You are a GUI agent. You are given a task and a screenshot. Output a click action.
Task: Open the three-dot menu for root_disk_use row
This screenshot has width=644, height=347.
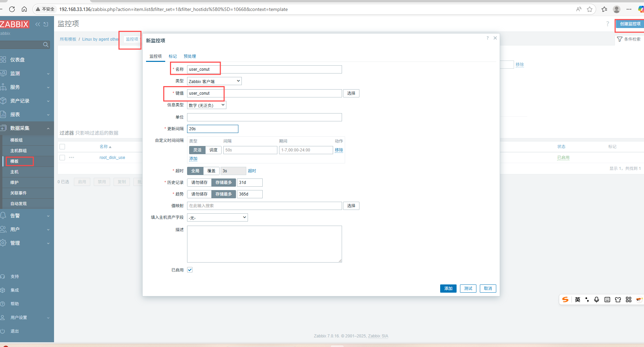click(x=71, y=158)
